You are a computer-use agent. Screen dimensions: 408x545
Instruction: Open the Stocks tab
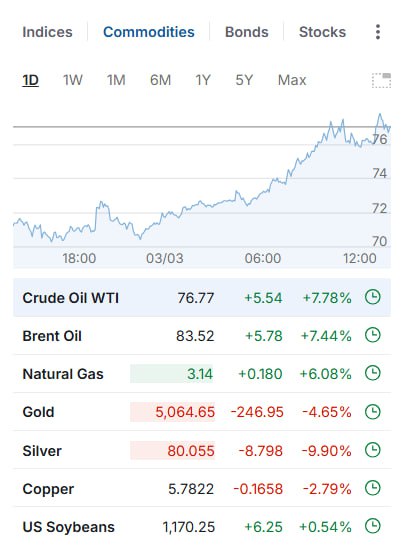(323, 32)
